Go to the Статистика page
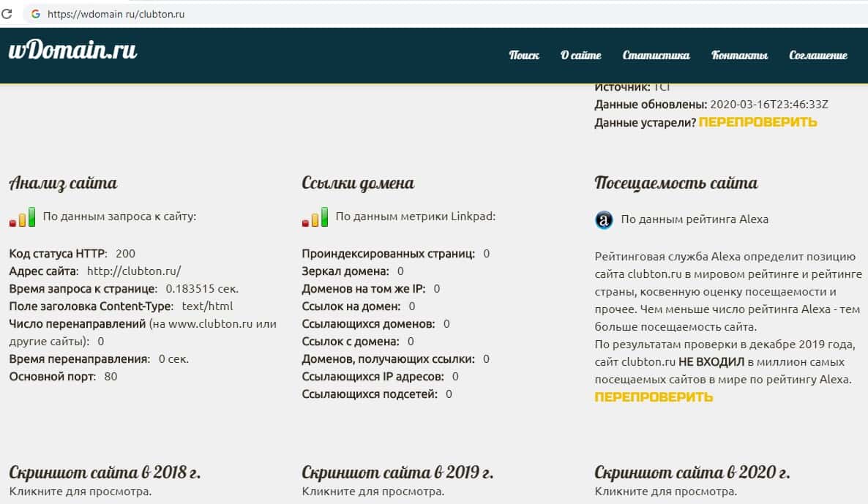The height and width of the screenshot is (504, 868). [656, 56]
